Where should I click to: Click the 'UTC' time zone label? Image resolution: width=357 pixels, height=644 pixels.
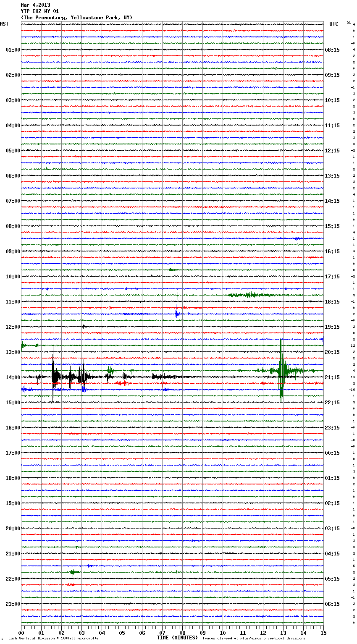(334, 24)
